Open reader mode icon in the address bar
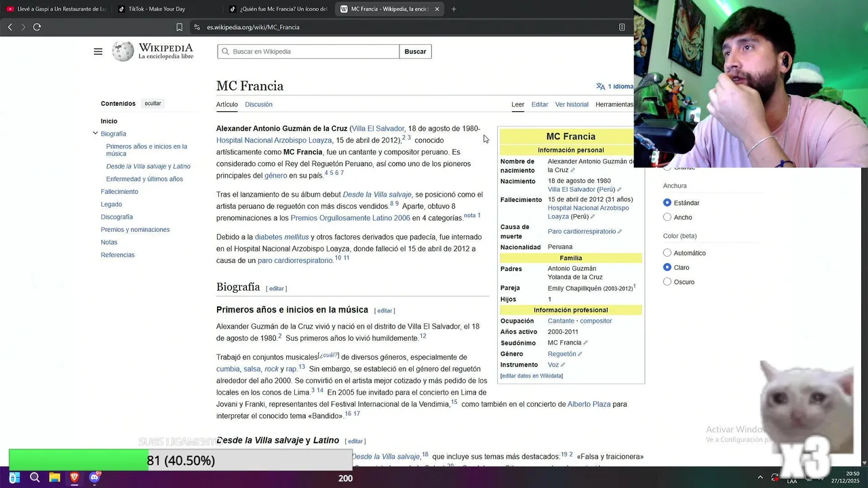This screenshot has height=488, width=868. 622,27
